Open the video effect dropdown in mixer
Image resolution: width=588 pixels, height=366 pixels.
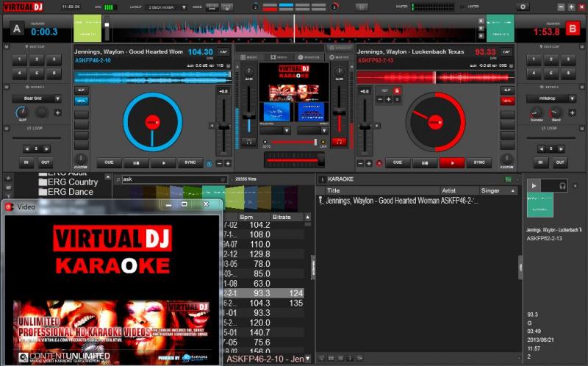click(312, 131)
